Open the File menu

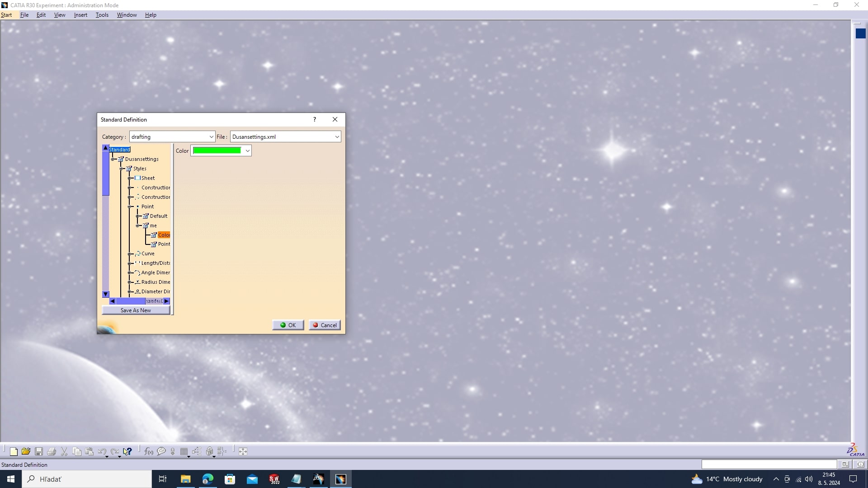[x=24, y=15]
